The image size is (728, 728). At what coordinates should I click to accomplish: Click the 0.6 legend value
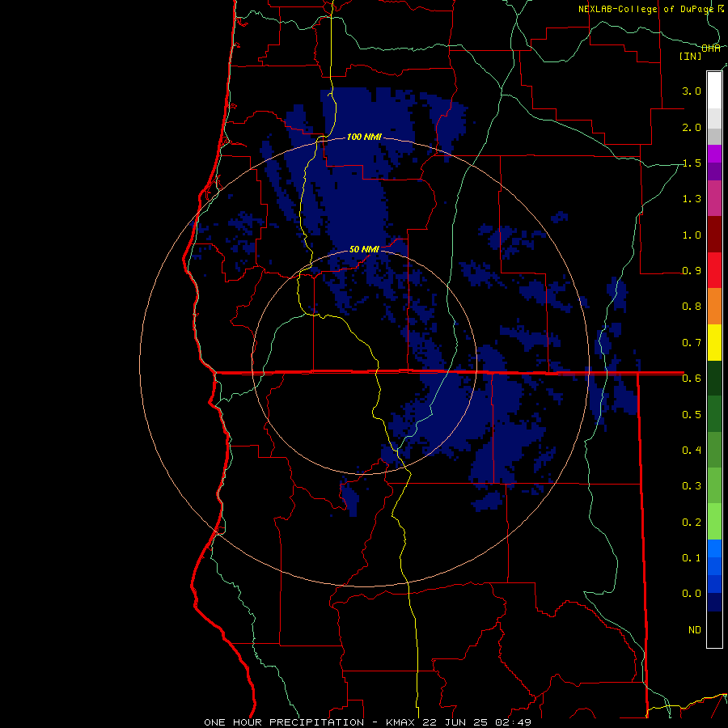[x=692, y=379]
